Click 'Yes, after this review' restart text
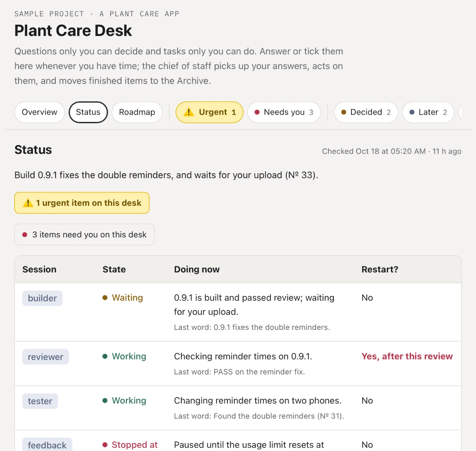 pyautogui.click(x=407, y=356)
